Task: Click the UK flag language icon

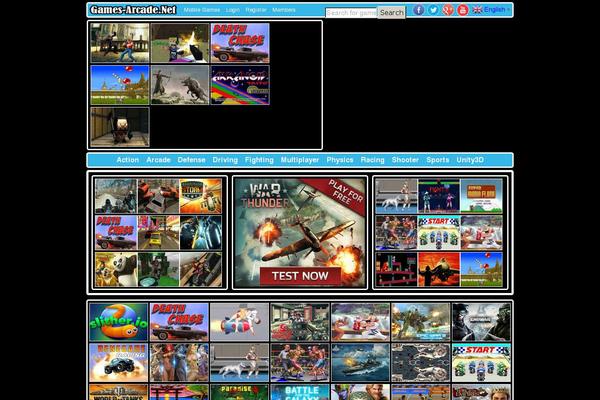Action: pyautogui.click(x=477, y=10)
